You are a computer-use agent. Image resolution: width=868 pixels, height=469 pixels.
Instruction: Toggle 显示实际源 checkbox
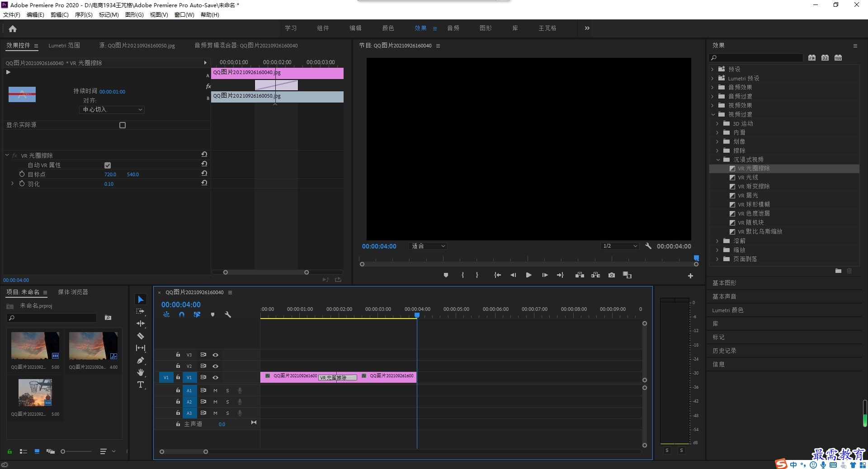point(123,125)
